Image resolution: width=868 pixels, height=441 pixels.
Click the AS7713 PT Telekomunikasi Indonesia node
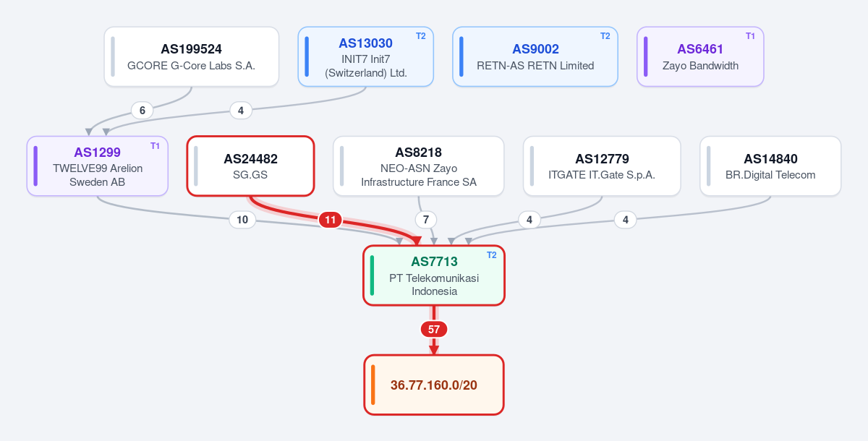(x=434, y=275)
